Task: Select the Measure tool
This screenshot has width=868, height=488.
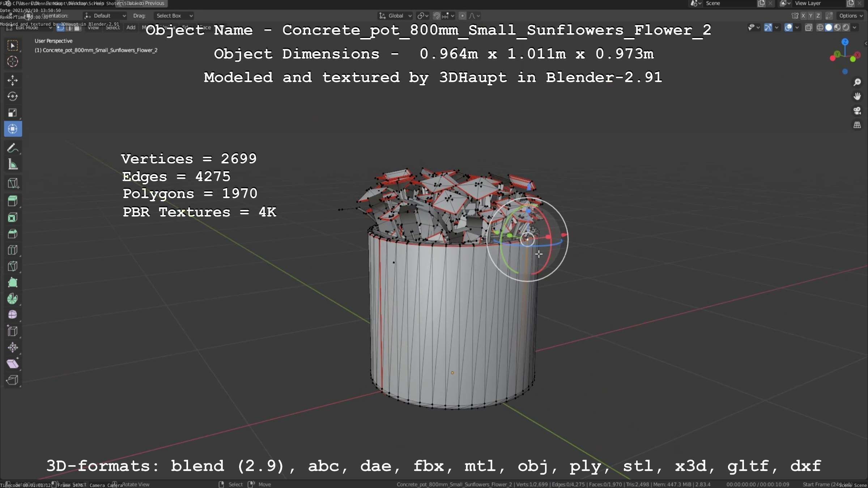Action: 13,164
